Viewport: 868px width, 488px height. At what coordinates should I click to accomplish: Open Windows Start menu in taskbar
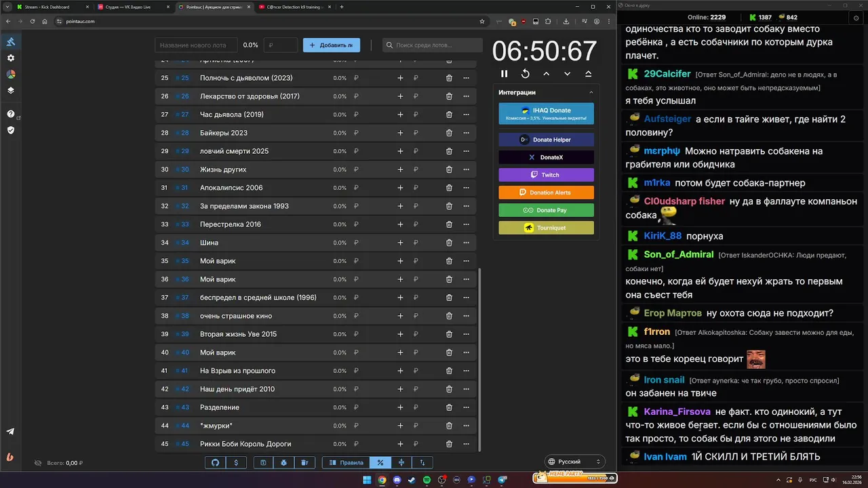367,480
